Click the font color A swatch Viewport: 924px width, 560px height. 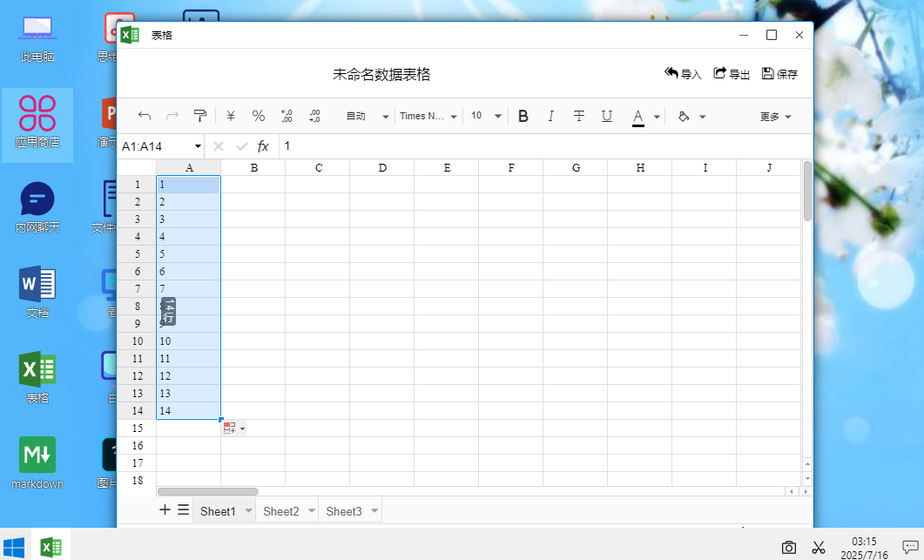pyautogui.click(x=637, y=117)
